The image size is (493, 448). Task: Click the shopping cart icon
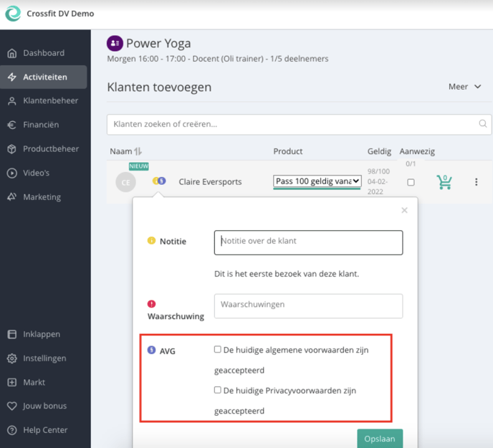pyautogui.click(x=444, y=182)
